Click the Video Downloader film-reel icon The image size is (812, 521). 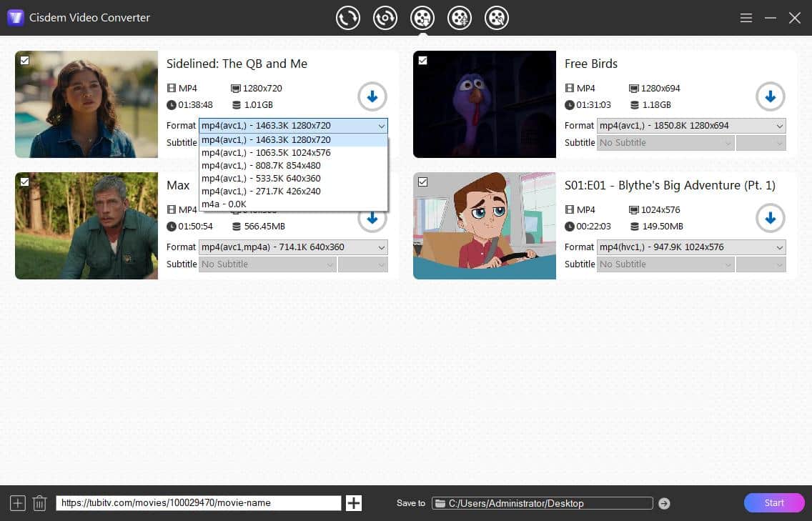[422, 18]
